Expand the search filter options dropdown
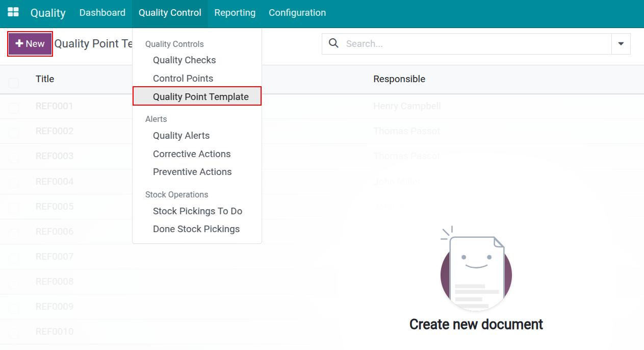The width and height of the screenshot is (644, 350). pos(621,44)
